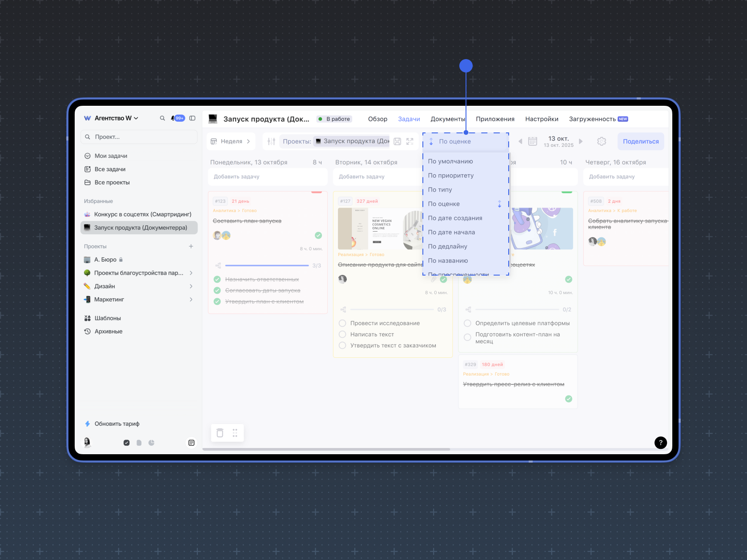Switch to the 'Обзор' tab
Image resolution: width=747 pixels, height=560 pixels.
pyautogui.click(x=378, y=119)
